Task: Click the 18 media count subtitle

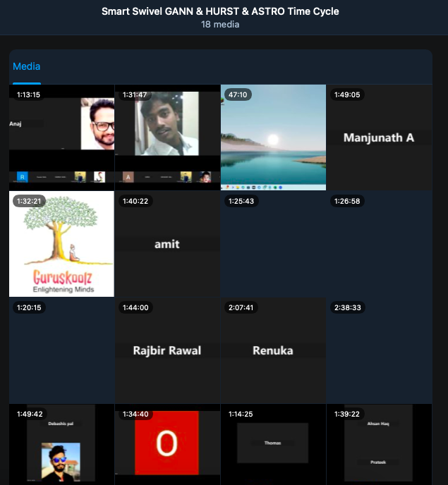Action: (220, 25)
